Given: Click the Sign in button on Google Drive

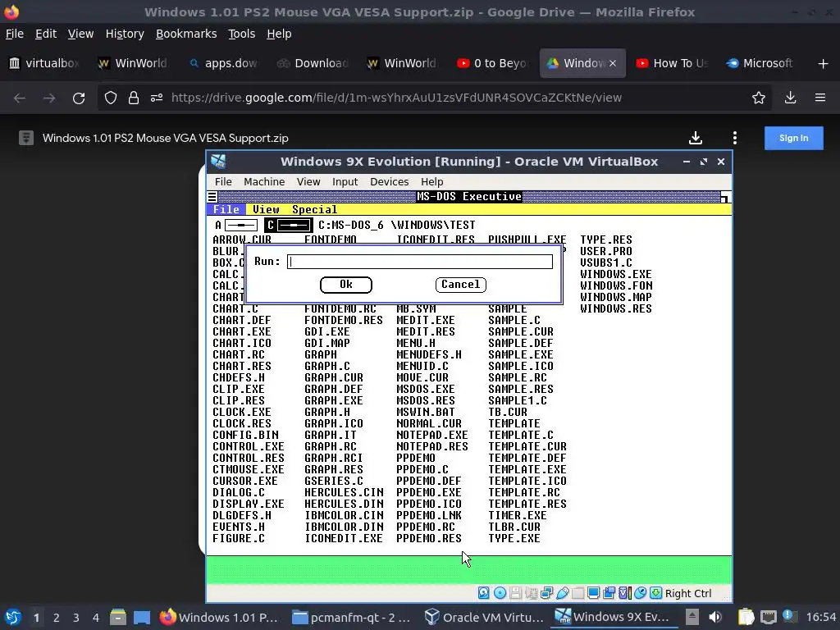Looking at the screenshot, I should coord(793,138).
